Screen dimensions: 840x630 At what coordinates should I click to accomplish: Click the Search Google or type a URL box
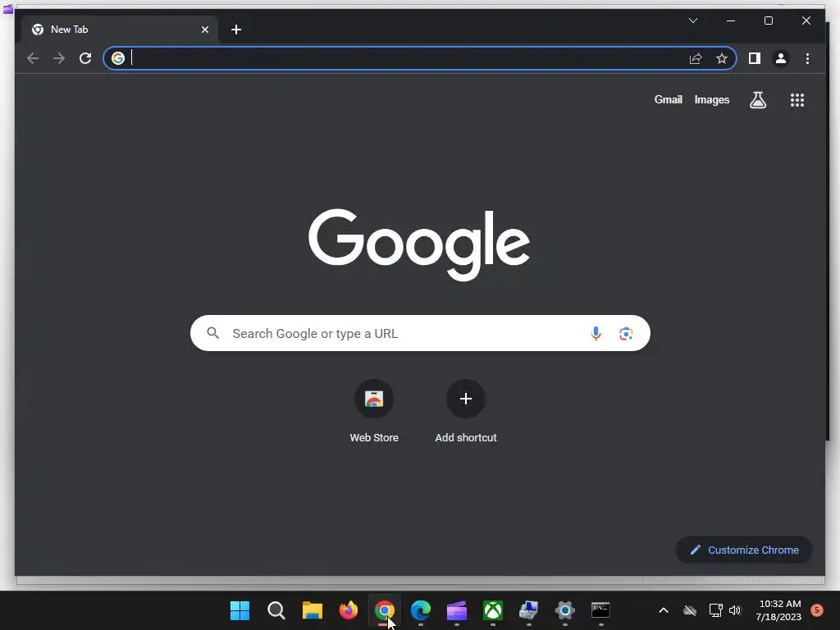click(x=420, y=333)
